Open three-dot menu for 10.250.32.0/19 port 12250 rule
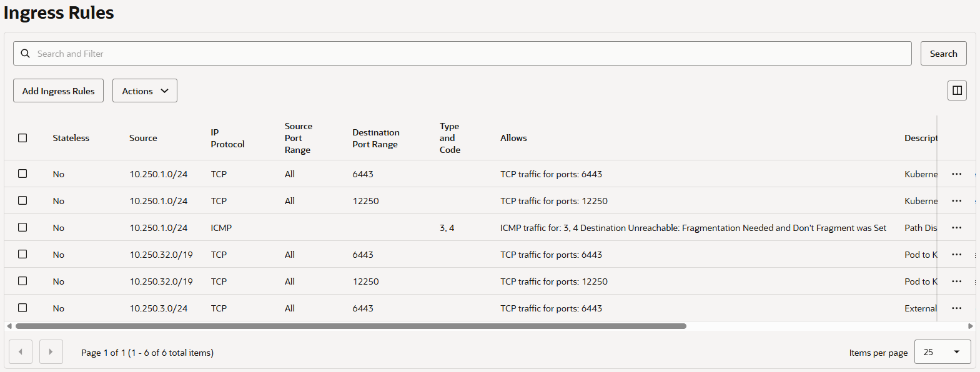The image size is (980, 372). pyautogui.click(x=956, y=281)
